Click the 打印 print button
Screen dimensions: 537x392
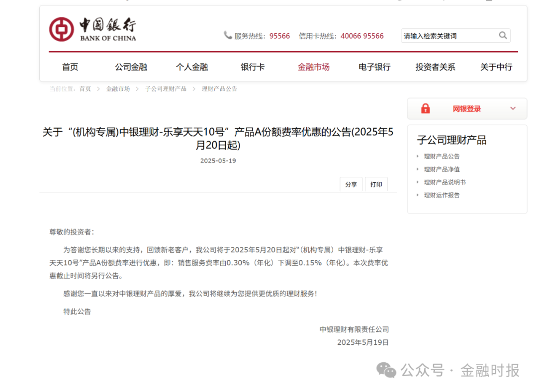[x=376, y=184]
